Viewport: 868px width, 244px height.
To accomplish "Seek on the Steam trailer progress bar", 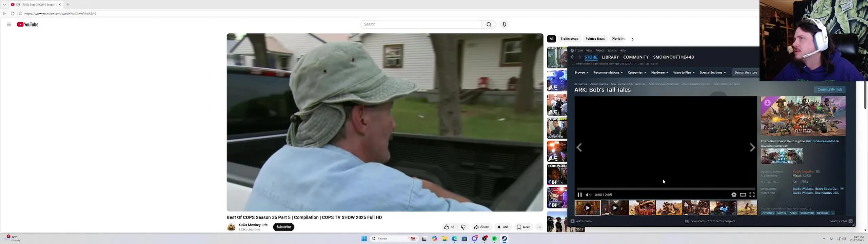I will [666, 189].
